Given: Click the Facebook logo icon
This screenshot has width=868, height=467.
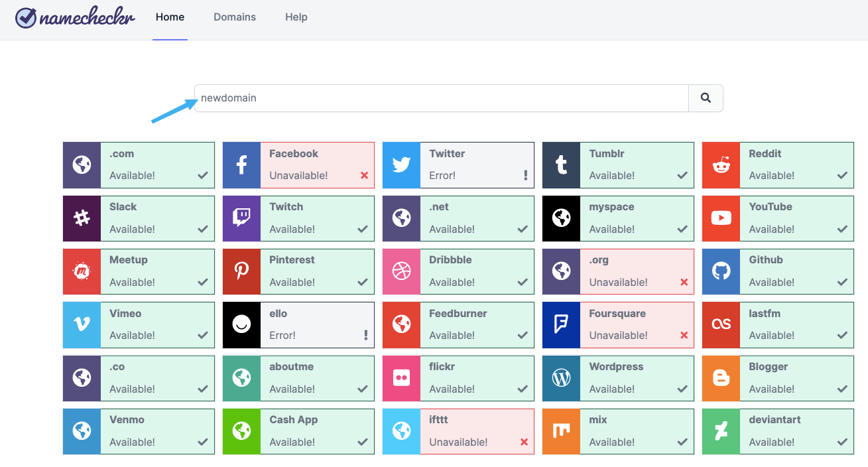Looking at the screenshot, I should (241, 165).
